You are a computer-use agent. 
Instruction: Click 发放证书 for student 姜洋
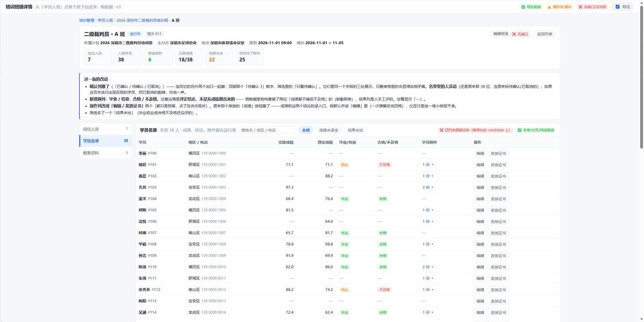(x=498, y=199)
